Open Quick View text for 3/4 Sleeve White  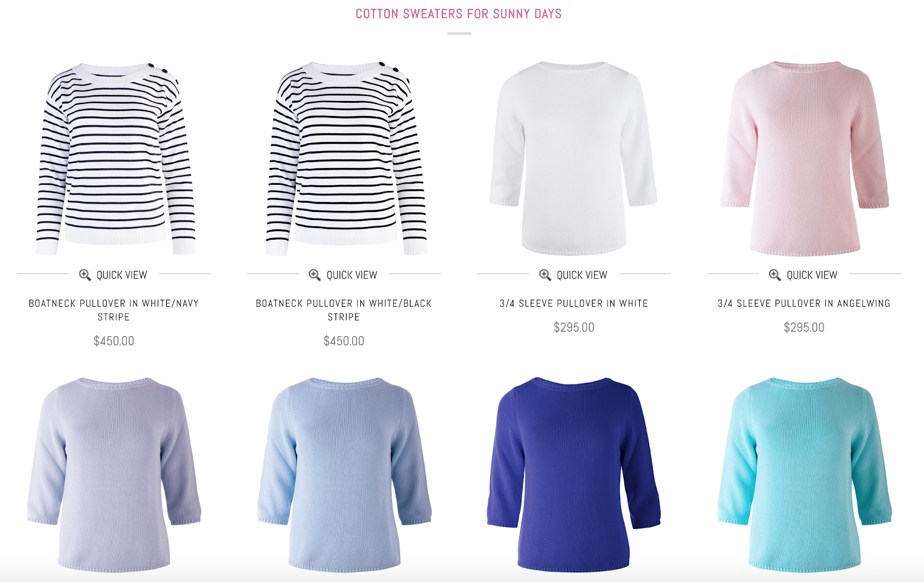point(582,275)
